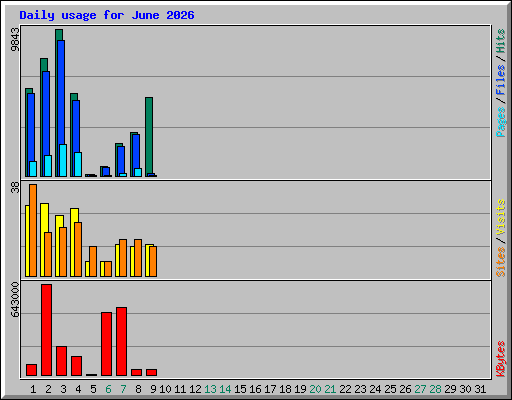
Task: Click day 2 on the x-axis
Action: point(48,389)
